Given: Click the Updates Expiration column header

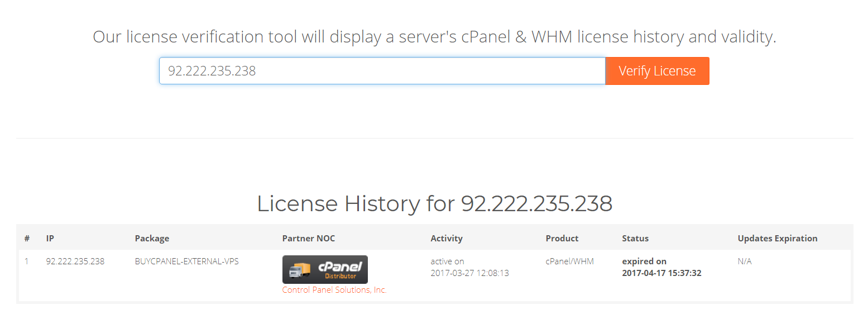Looking at the screenshot, I should pos(778,238).
